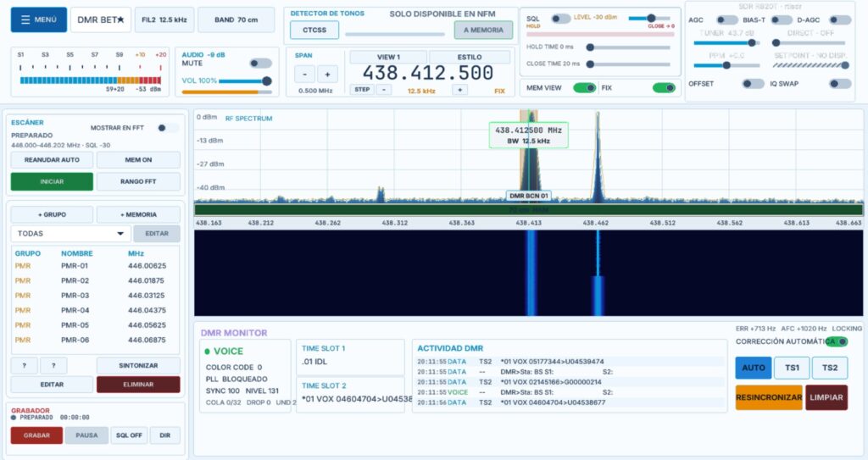Open BAND 70 cm selector
This screenshot has width=868, height=460.
(x=236, y=19)
